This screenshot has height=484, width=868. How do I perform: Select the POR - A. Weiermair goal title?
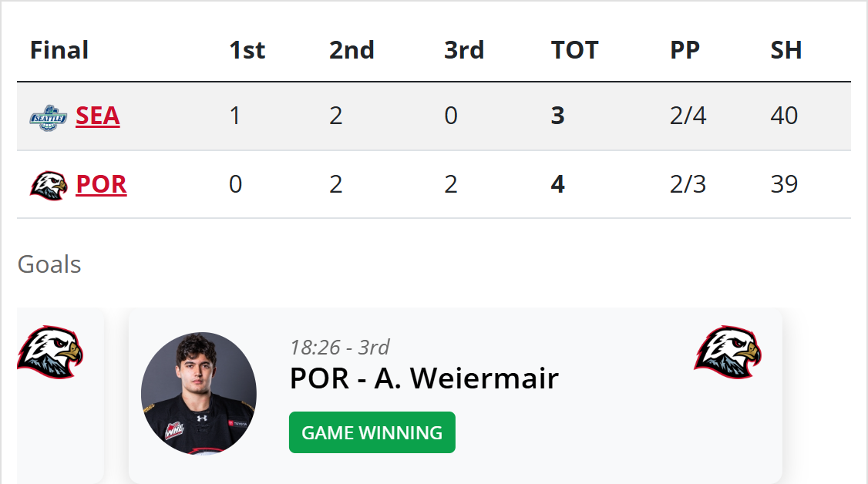pyautogui.click(x=424, y=378)
